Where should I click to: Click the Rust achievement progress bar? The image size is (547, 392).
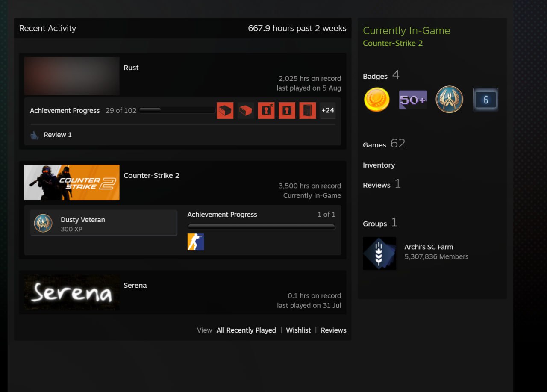177,110
